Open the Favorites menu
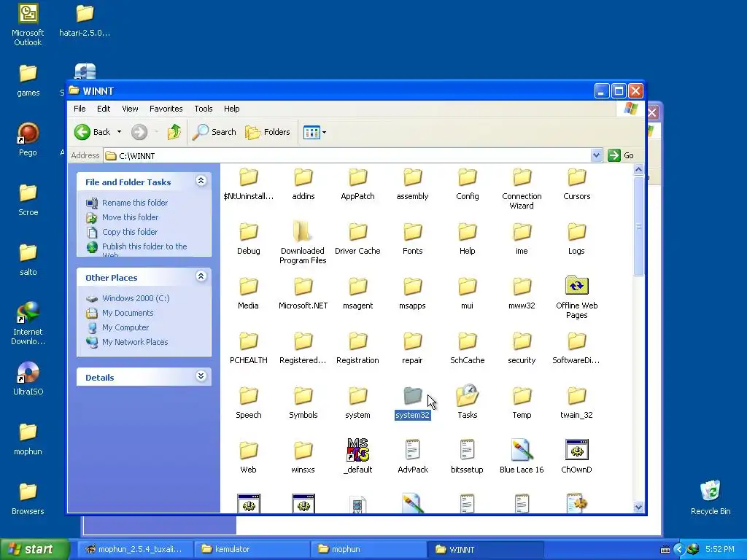The height and width of the screenshot is (560, 747). click(166, 109)
